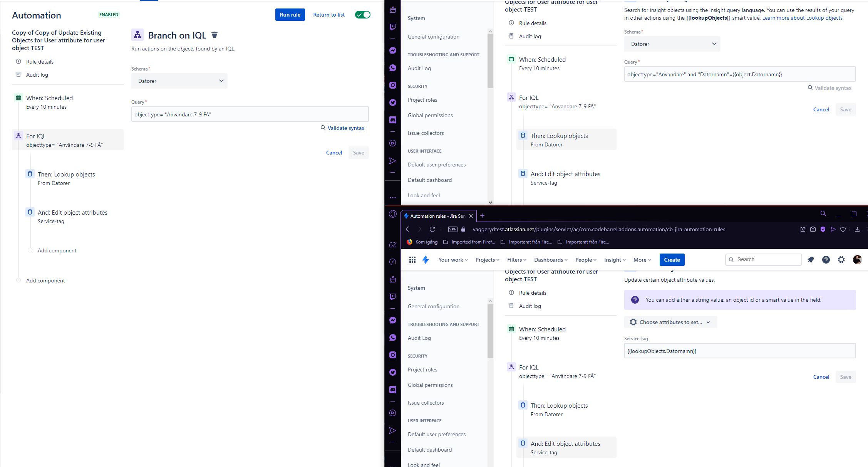The width and height of the screenshot is (868, 467).
Task: Open the Jira app switcher grid icon
Action: (x=412, y=260)
